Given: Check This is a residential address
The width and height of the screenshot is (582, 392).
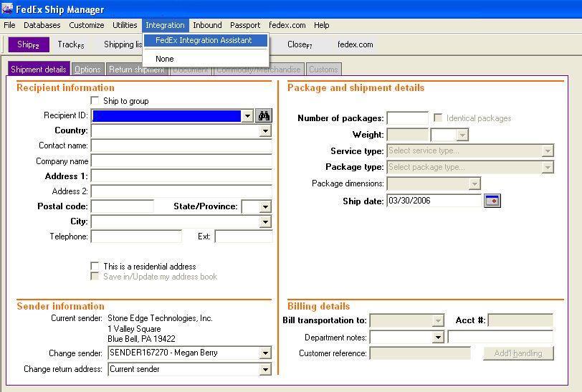Looking at the screenshot, I should click(95, 267).
